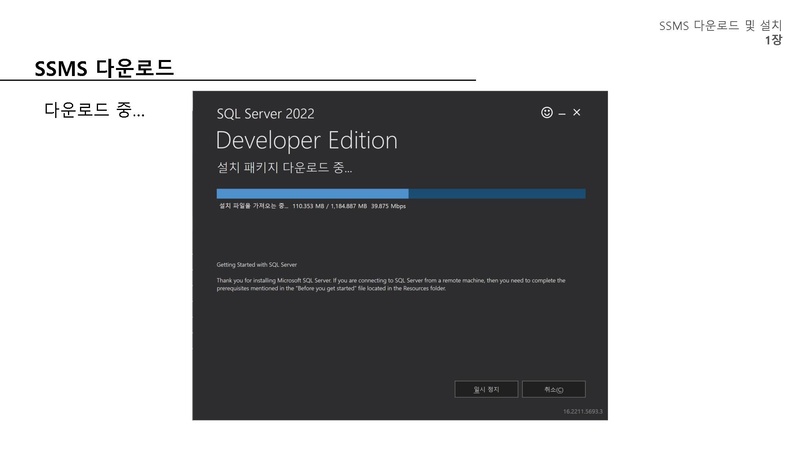This screenshot has height=450, width=800.
Task: Click the 'SSMS 다운로드' slide title
Action: 104,68
